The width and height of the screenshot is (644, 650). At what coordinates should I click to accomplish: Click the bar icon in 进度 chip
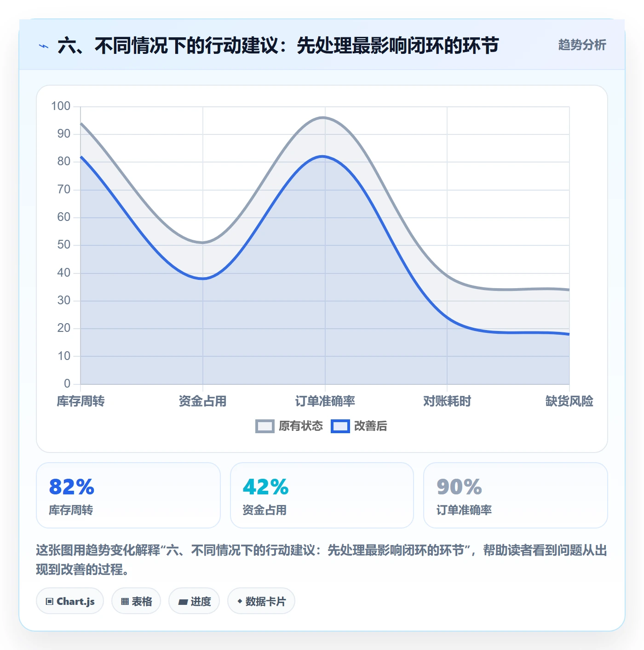(183, 602)
